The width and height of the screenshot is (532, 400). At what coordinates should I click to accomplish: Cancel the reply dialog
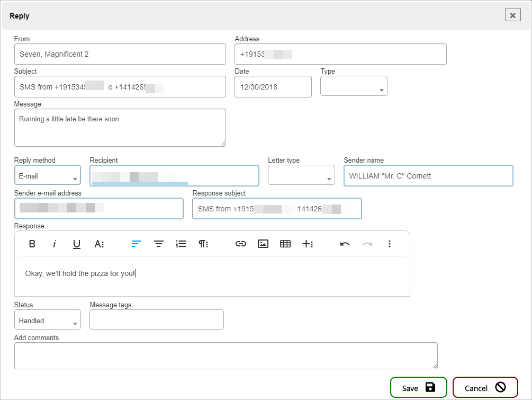pyautogui.click(x=485, y=388)
